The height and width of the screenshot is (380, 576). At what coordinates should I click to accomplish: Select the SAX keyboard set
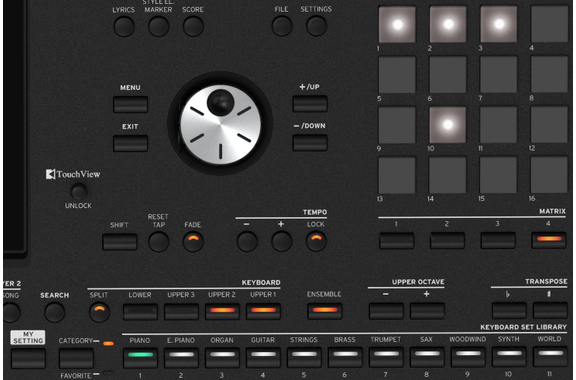pyautogui.click(x=427, y=357)
